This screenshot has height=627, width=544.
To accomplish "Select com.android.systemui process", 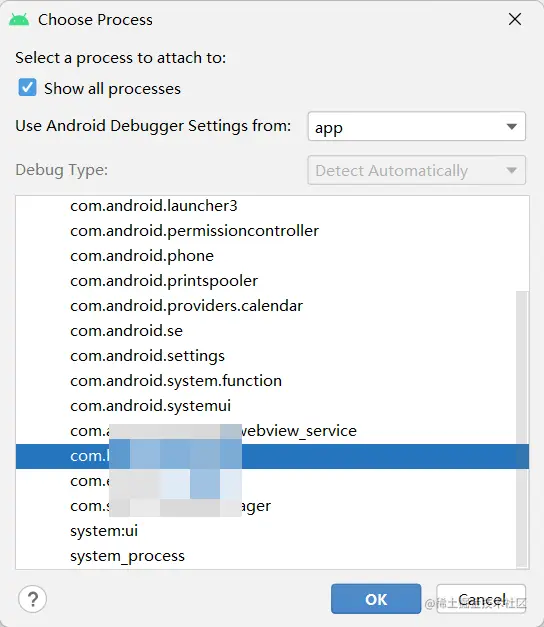I will tap(272, 406).
